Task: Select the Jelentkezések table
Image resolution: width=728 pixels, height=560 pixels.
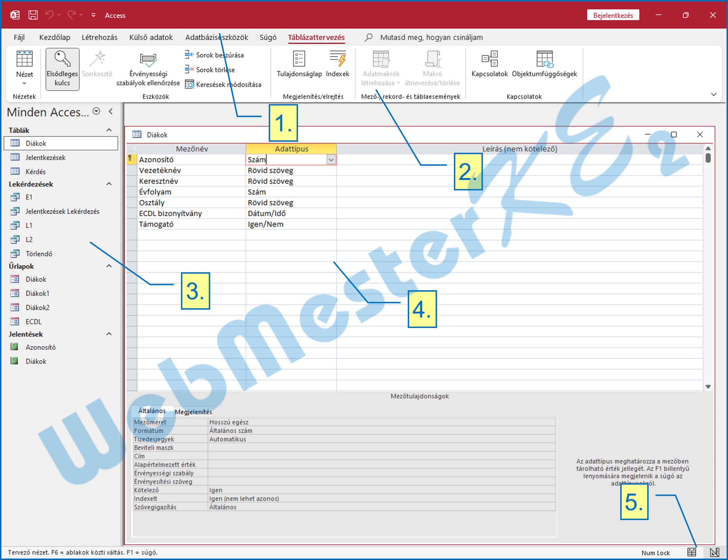Action: click(61, 157)
